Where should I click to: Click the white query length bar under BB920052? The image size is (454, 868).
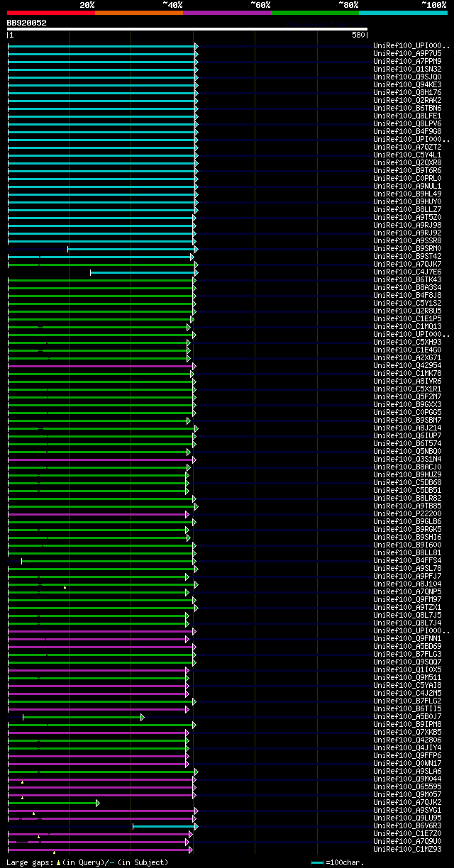pos(187,29)
